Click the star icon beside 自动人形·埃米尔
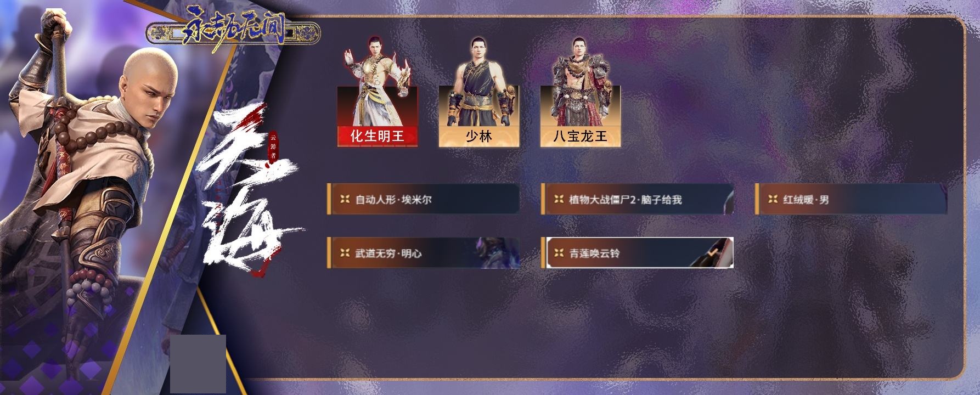 coord(345,199)
